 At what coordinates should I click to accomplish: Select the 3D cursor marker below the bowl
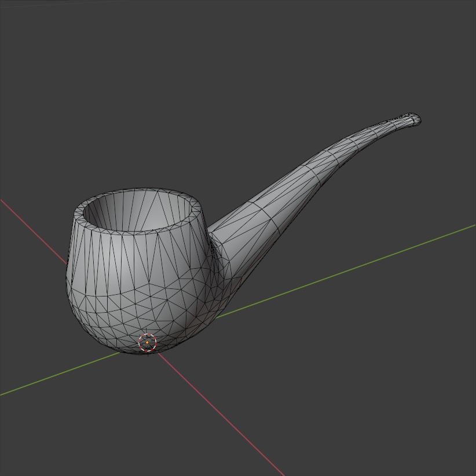pos(147,343)
